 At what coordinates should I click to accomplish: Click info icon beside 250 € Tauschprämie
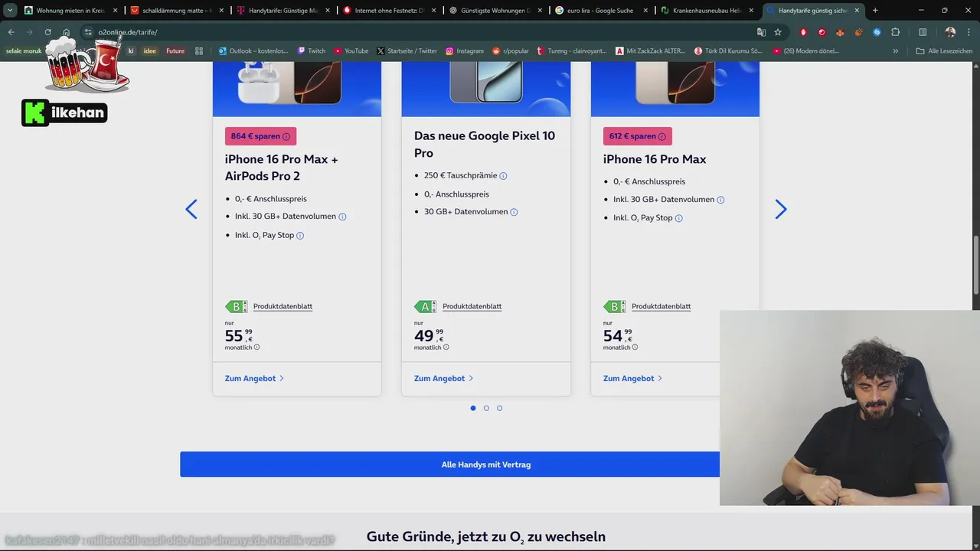click(503, 176)
